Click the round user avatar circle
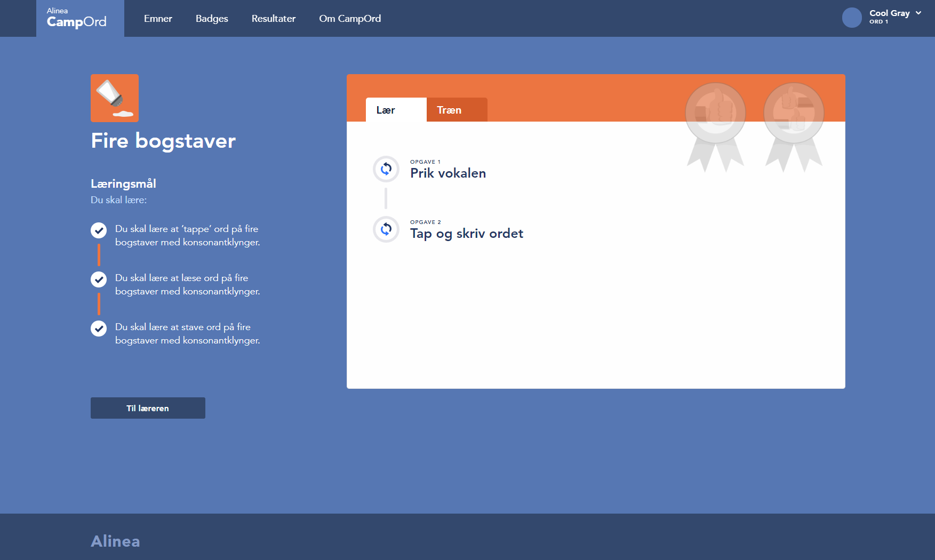Screen dimensions: 935x560 pos(852,18)
